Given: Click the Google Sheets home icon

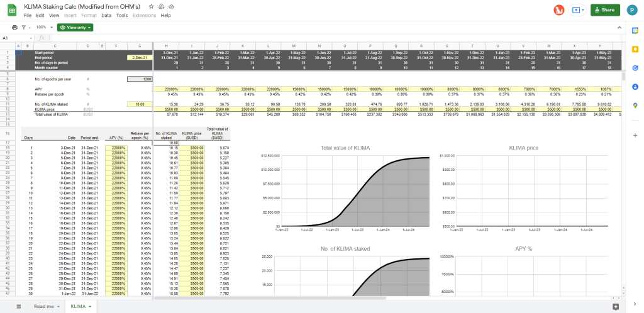Looking at the screenshot, I should coord(12,11).
